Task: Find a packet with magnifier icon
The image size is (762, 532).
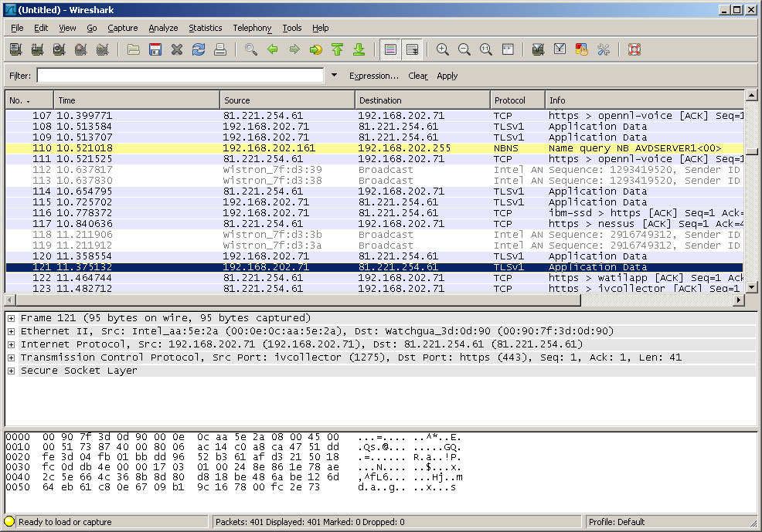Action: point(251,49)
